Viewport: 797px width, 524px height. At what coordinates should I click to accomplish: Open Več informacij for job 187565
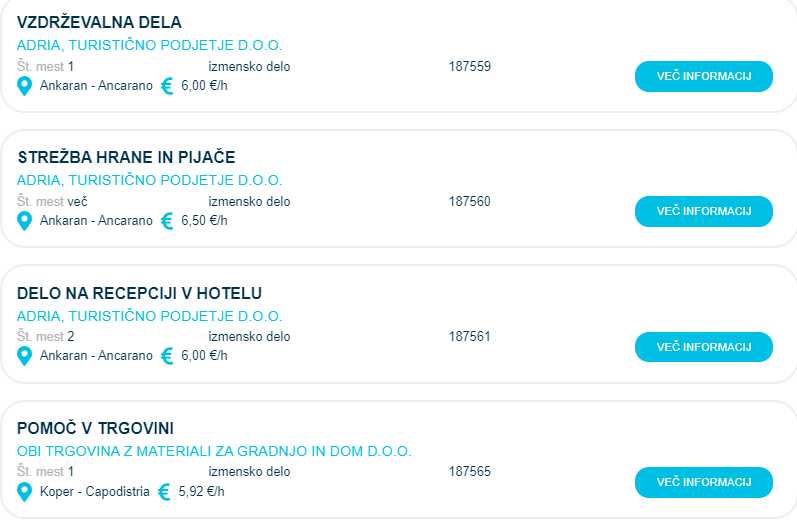point(703,482)
